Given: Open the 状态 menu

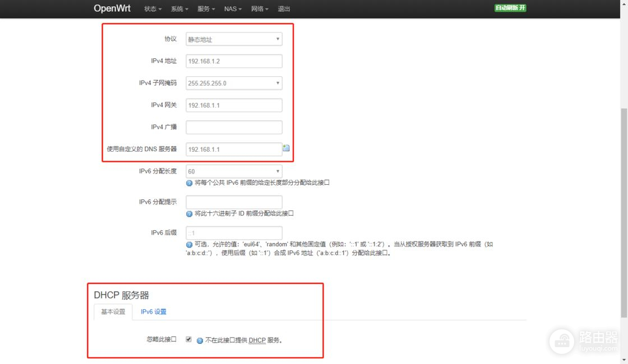Looking at the screenshot, I should pyautogui.click(x=153, y=9).
